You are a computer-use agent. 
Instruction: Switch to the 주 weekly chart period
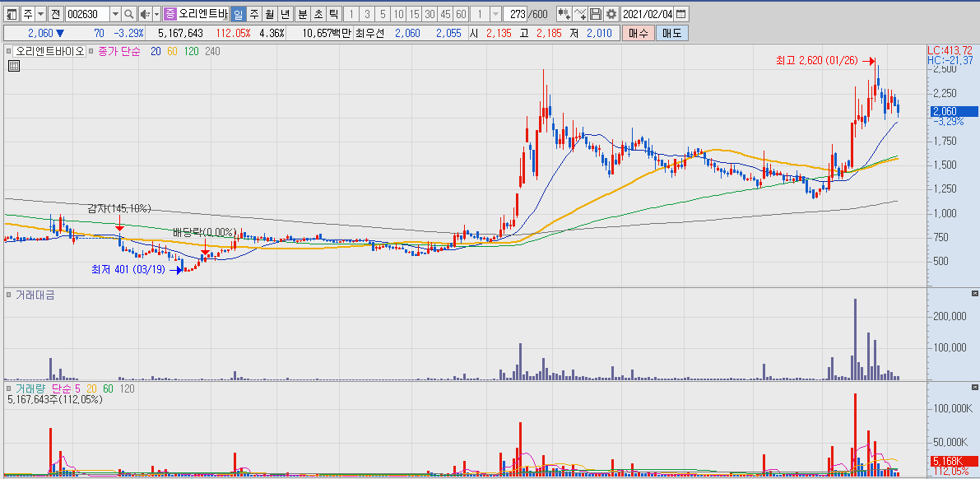pyautogui.click(x=253, y=14)
